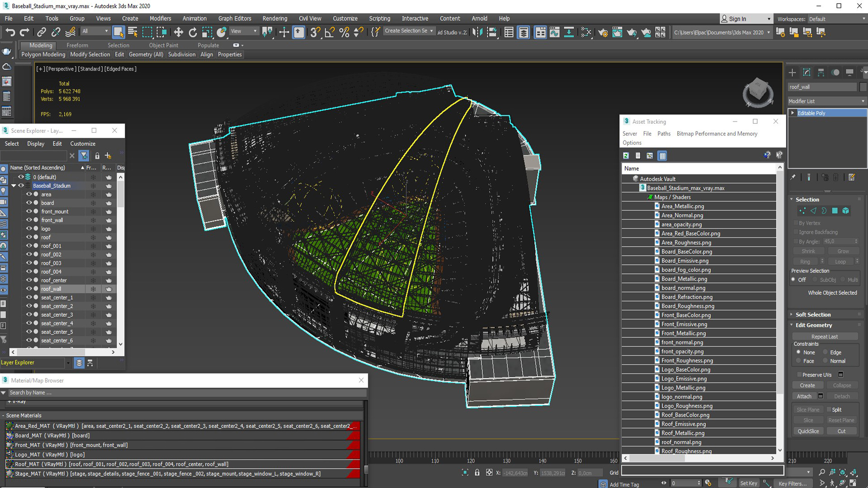The image size is (868, 488).
Task: Open the Hierarchy command panel tab
Action: (821, 72)
